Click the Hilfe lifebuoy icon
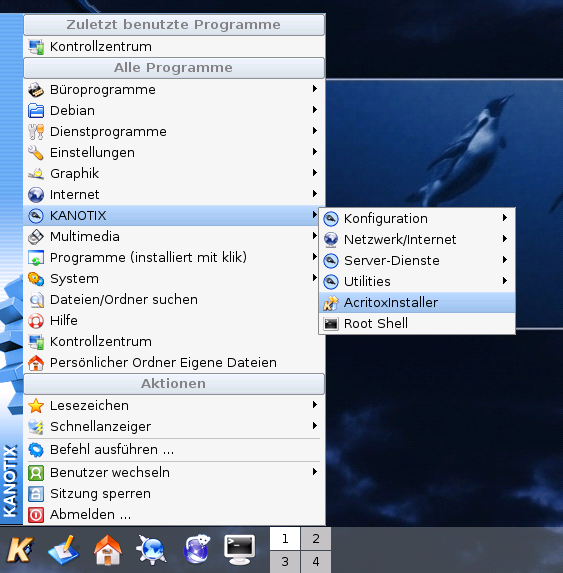The image size is (563, 573). pos(36,321)
